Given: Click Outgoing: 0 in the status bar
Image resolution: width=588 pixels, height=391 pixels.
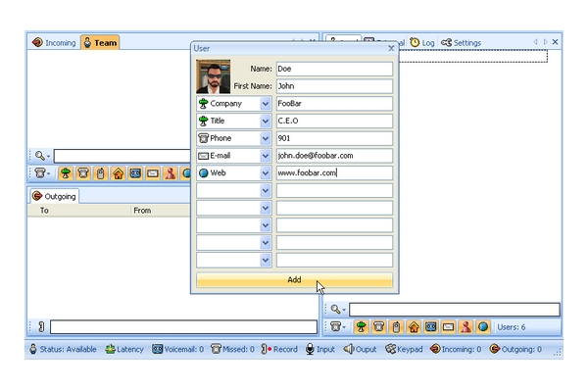Looking at the screenshot, I should coord(515,350).
